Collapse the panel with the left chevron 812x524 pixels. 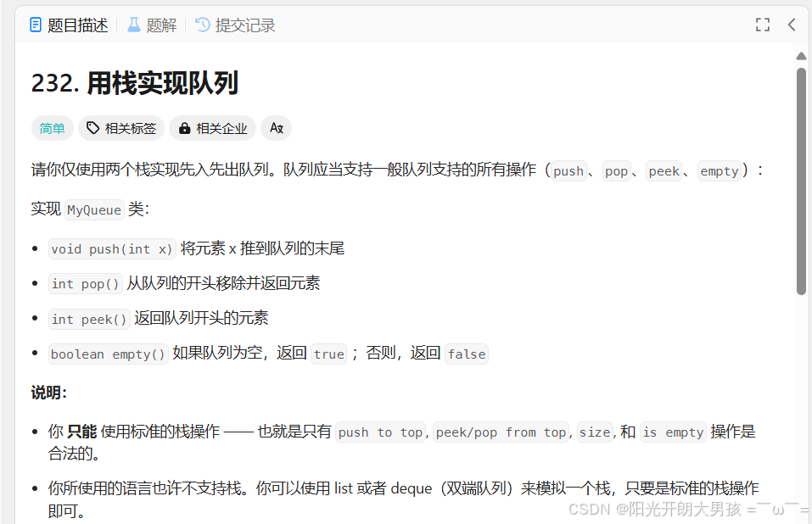coord(792,25)
